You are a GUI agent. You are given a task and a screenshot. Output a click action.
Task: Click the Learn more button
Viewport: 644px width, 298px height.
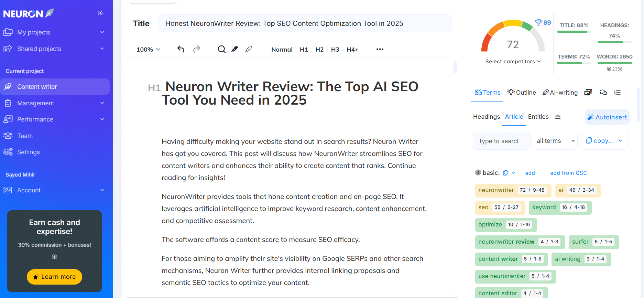pyautogui.click(x=54, y=277)
